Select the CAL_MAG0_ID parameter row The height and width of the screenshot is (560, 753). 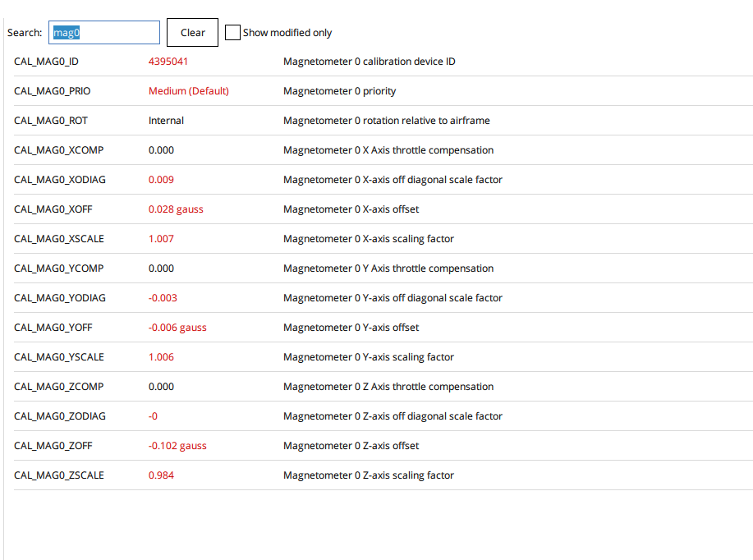click(46, 62)
